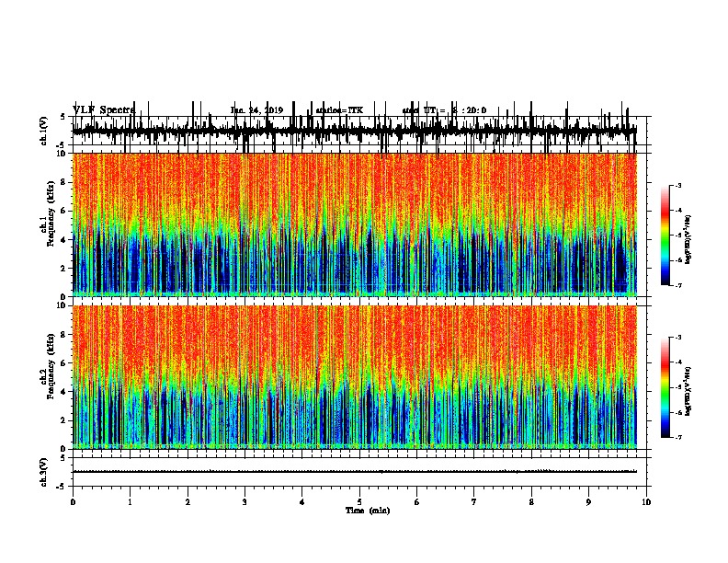
Task: Click the '-5' tick on ch.3(V) axis
Action: coord(62,487)
